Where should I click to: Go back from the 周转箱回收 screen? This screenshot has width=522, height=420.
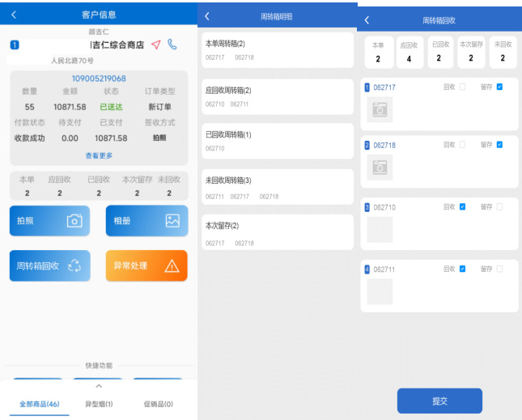pyautogui.click(x=367, y=19)
